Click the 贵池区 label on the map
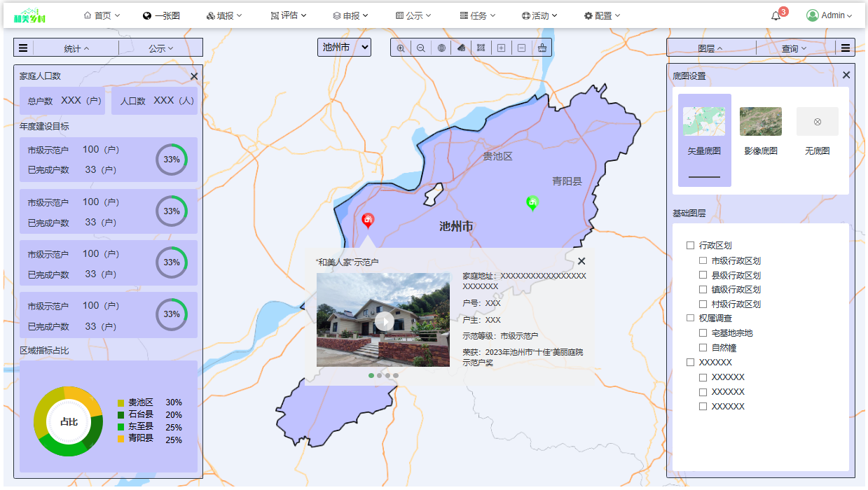 (498, 156)
